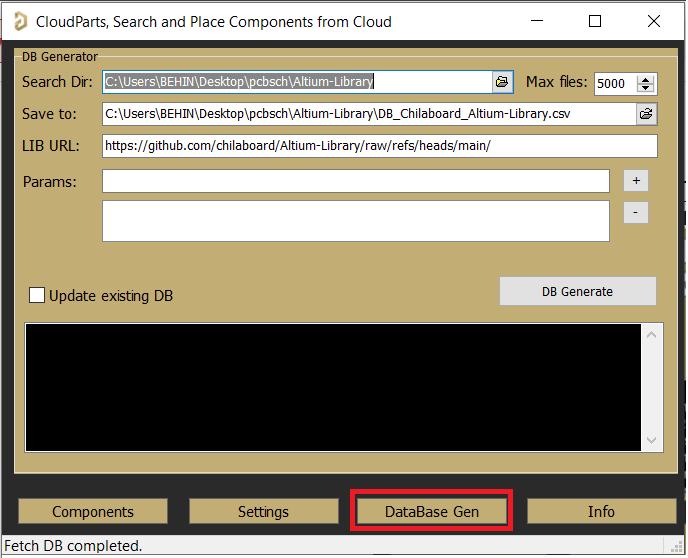Open the Info tab

[x=602, y=512]
